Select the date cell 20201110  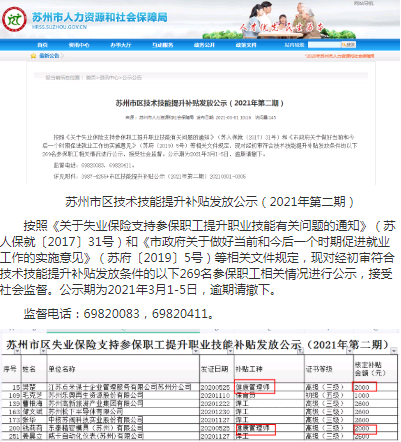[217, 396]
